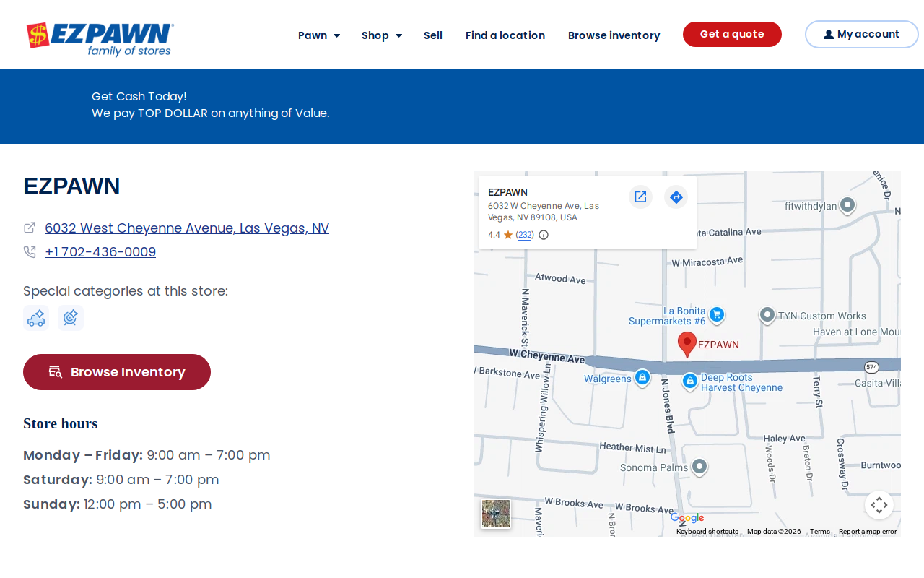
Task: Click the 'Get Cash Today!' banner text
Action: (x=139, y=96)
